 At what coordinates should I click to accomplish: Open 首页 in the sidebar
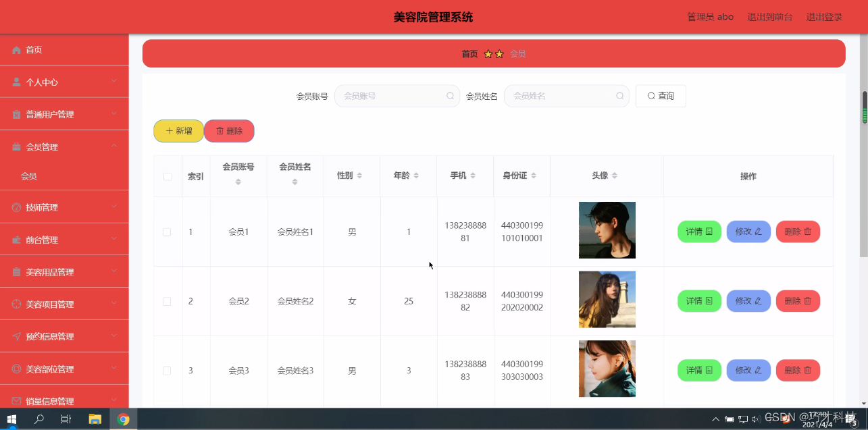coord(64,49)
